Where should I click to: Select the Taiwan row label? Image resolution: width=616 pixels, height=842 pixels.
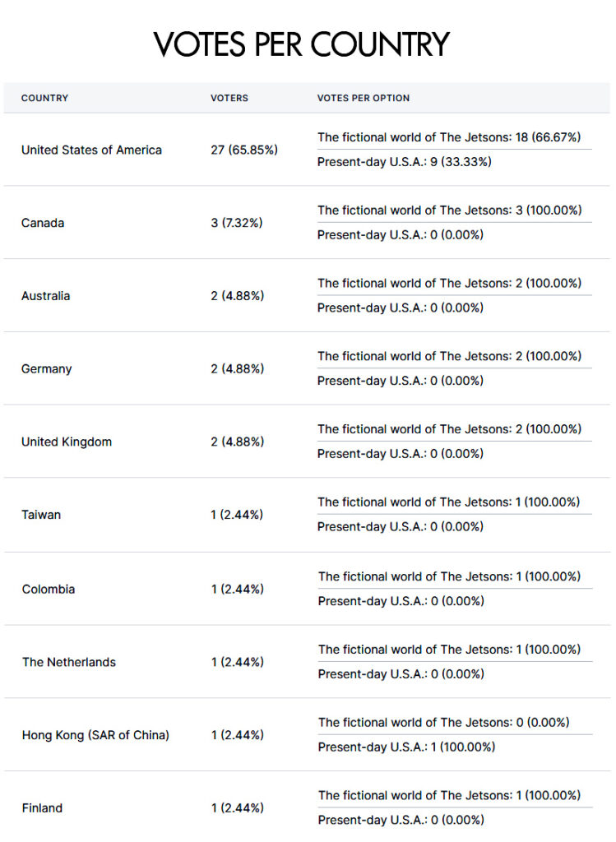(x=41, y=515)
